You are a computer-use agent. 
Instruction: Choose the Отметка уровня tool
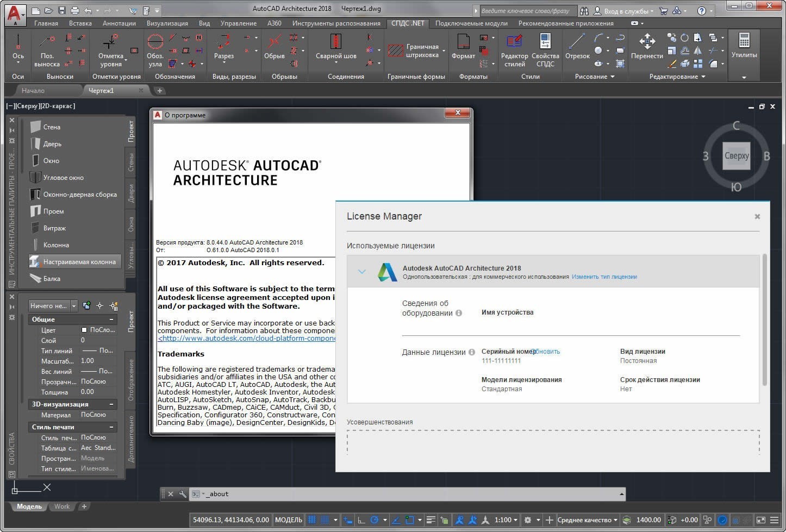111,50
